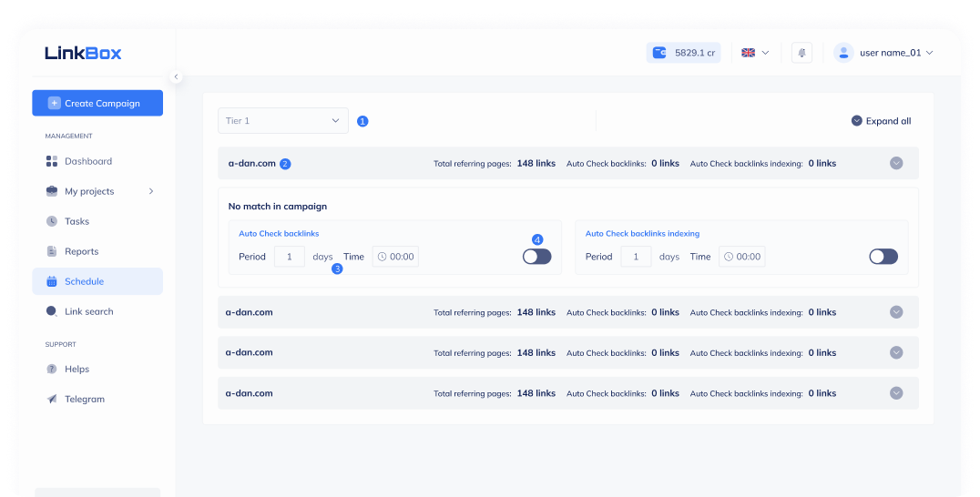Click the Telegram paper plane icon
Image resolution: width=980 pixels, height=497 pixels.
[52, 399]
